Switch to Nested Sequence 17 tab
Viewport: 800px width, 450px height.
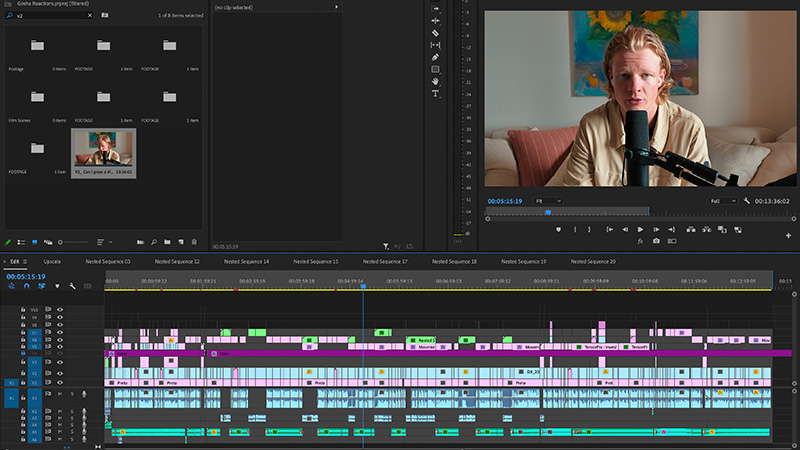coord(385,262)
